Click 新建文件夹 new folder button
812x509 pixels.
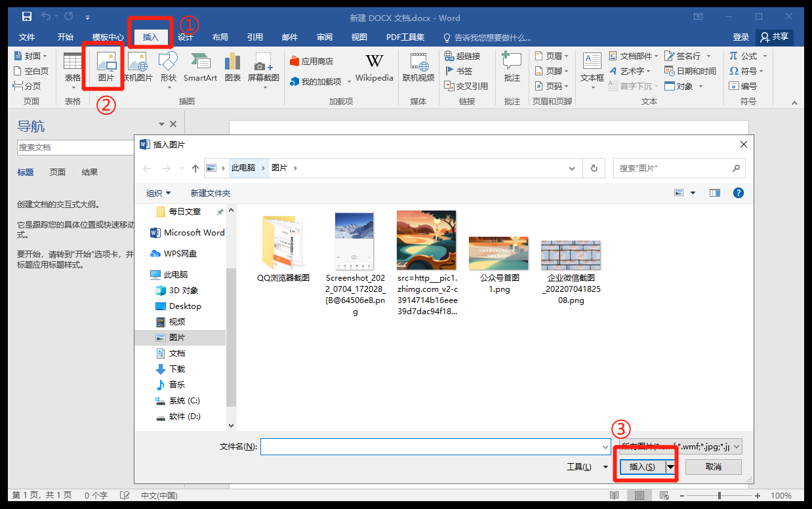211,193
